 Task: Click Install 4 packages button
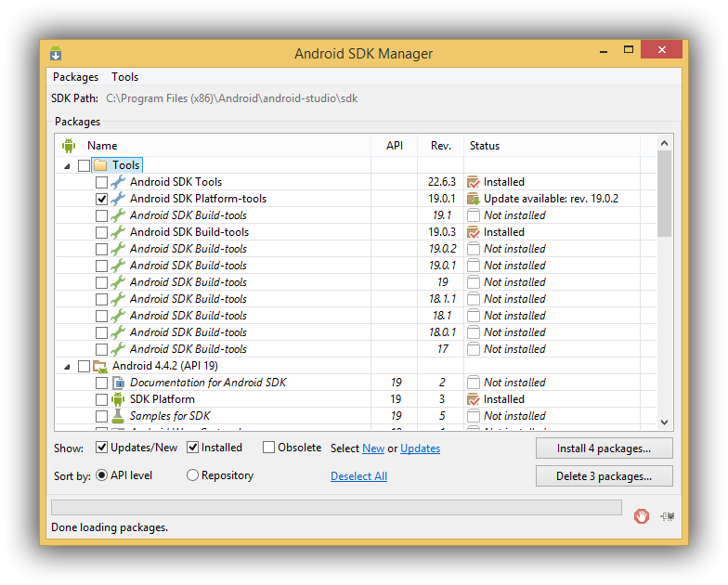(x=604, y=448)
